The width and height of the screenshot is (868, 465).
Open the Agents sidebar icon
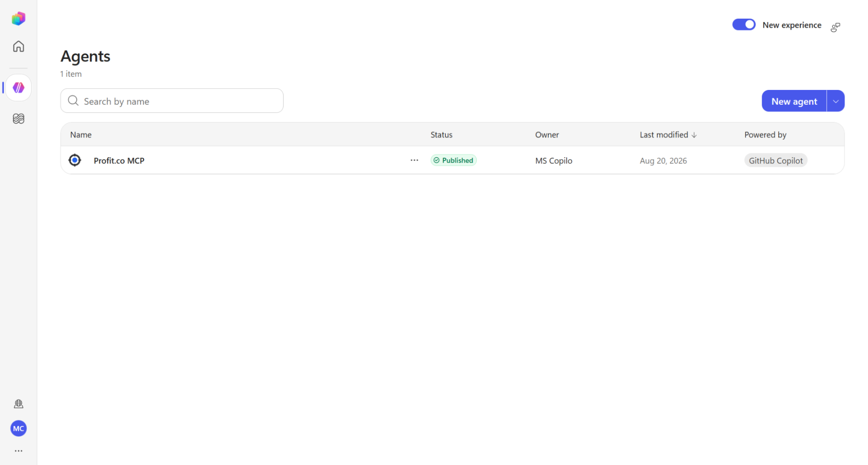pyautogui.click(x=18, y=88)
